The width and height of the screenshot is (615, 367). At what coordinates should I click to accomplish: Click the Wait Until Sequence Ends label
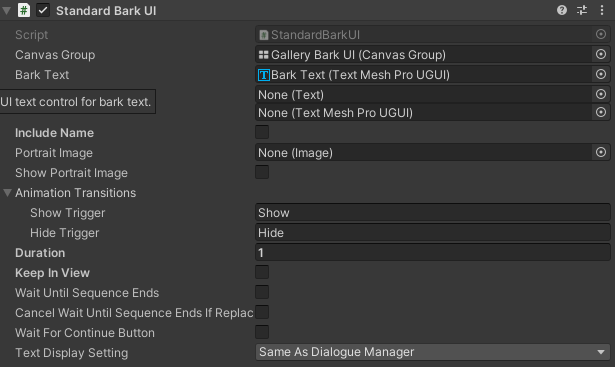87,293
